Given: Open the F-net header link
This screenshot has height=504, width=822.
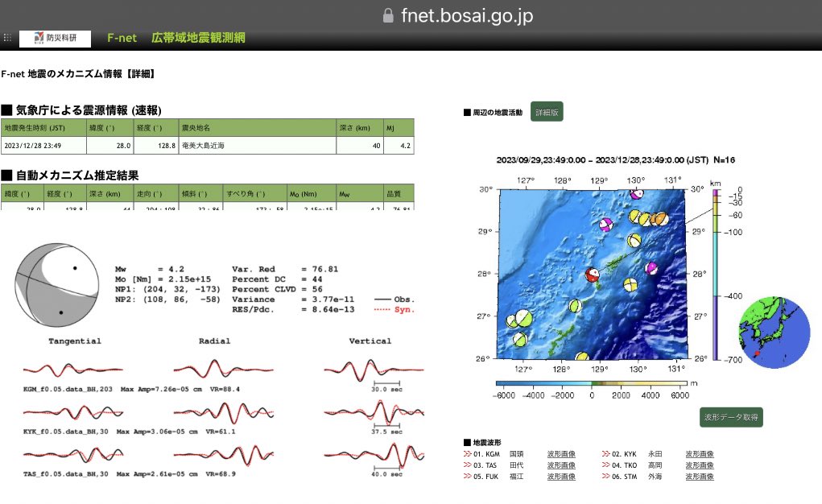Looking at the screenshot, I should point(122,38).
